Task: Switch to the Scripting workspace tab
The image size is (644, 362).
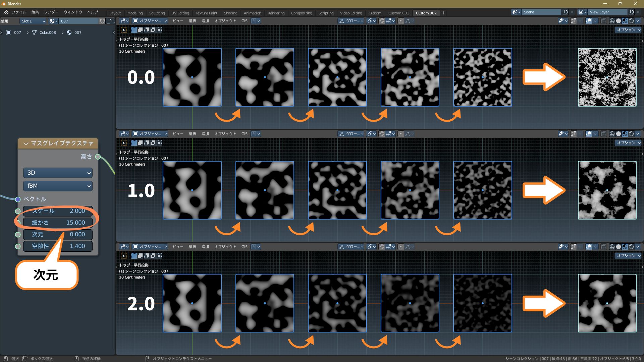Action: tap(326, 13)
